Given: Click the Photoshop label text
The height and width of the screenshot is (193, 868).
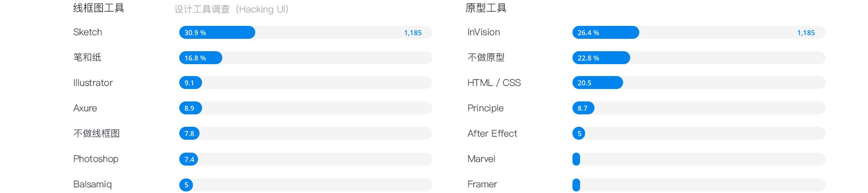Looking at the screenshot, I should (x=96, y=159).
